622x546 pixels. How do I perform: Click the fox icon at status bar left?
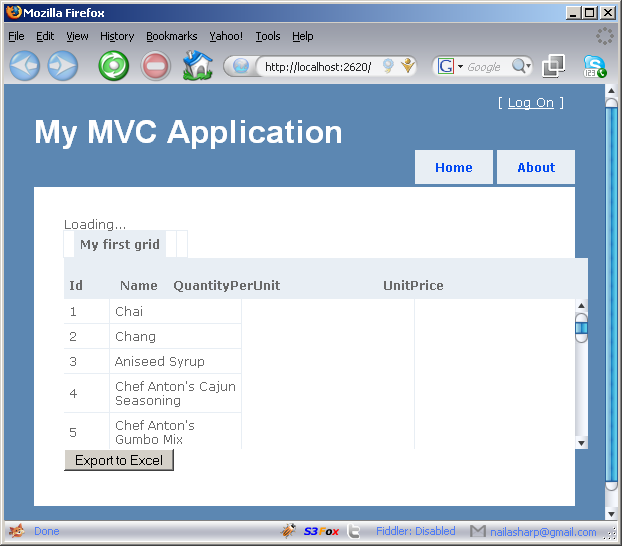click(17, 531)
